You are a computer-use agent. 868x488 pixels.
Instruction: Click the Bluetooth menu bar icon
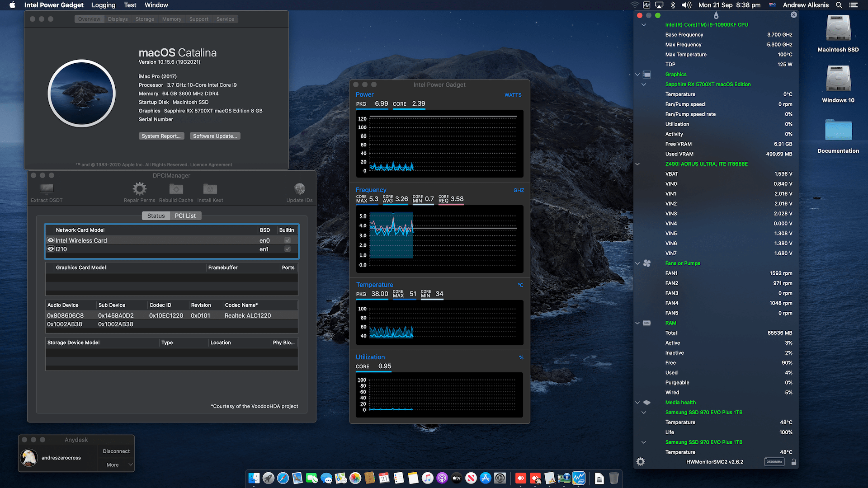(673, 5)
